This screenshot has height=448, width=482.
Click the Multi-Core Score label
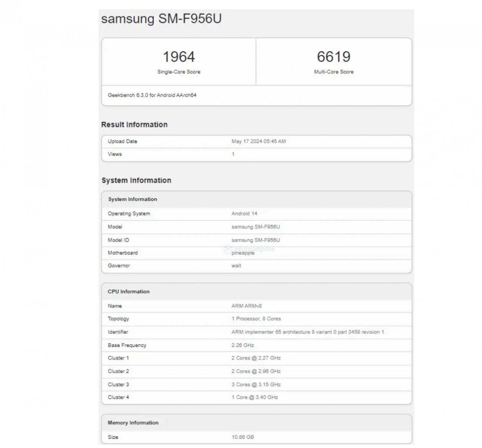pos(334,72)
